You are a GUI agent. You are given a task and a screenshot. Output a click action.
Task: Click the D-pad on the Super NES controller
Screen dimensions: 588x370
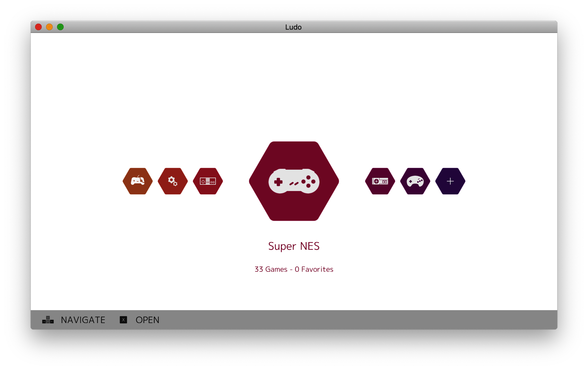coord(278,182)
